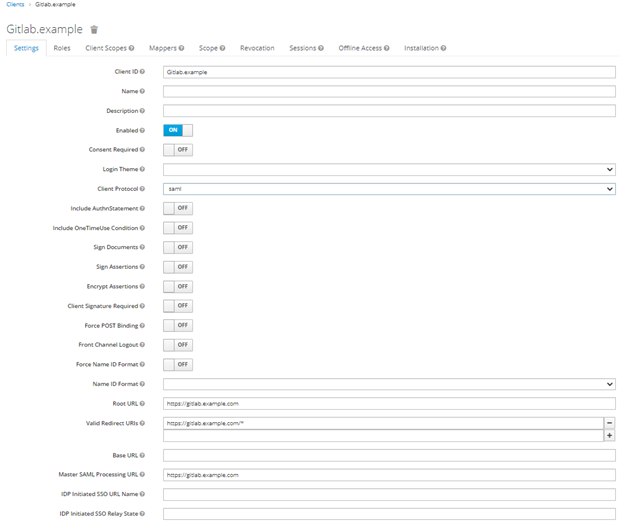The width and height of the screenshot is (619, 527).
Task: Turn on Sign Assertions toggle
Action: click(x=177, y=267)
